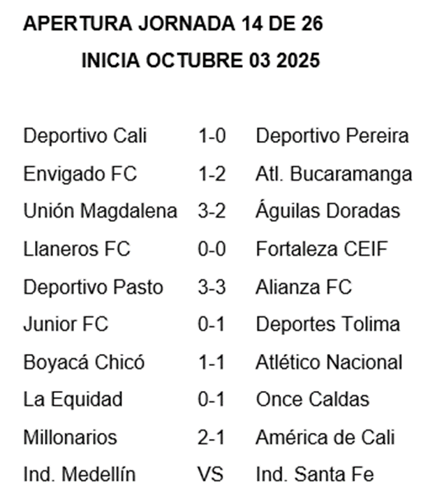Click the Once Caldas team name
The height and width of the screenshot is (504, 428).
pyautogui.click(x=312, y=400)
